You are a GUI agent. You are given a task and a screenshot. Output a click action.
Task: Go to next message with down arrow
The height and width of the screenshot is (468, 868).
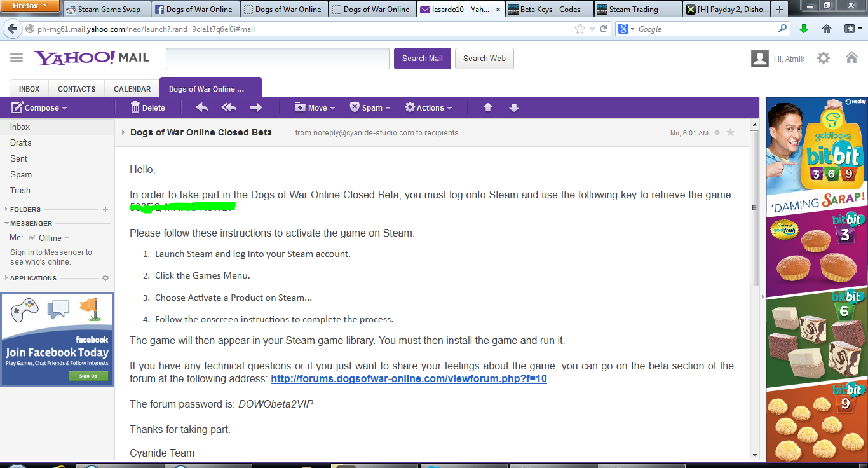click(514, 107)
